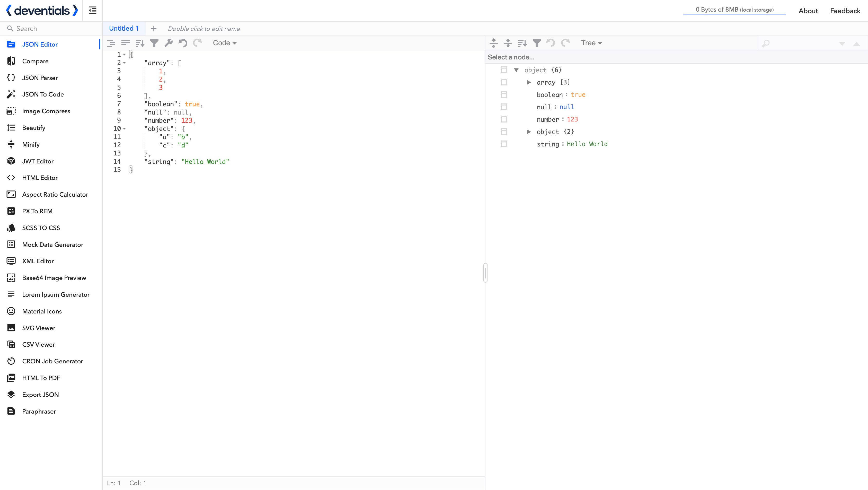Click the local storage usage bar

(734, 10)
